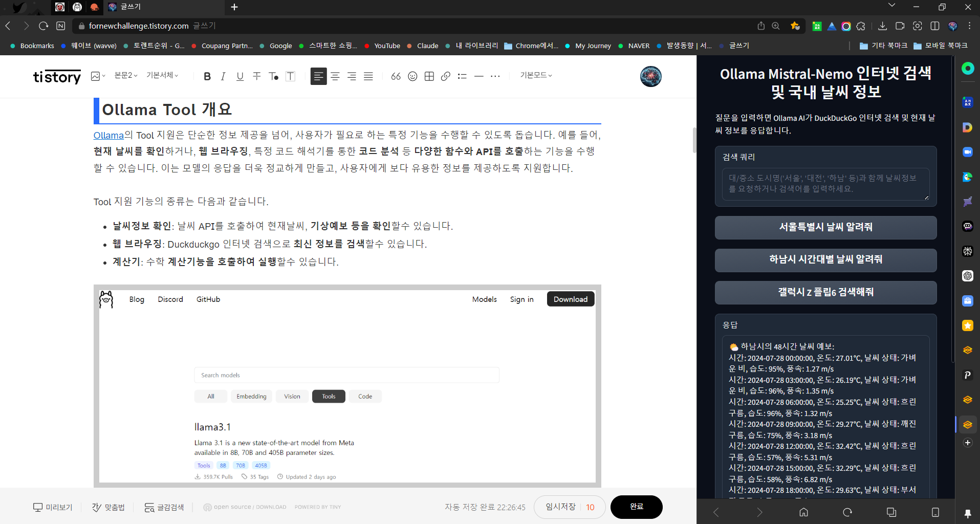Align text left
The image size is (980, 524).
click(318, 76)
